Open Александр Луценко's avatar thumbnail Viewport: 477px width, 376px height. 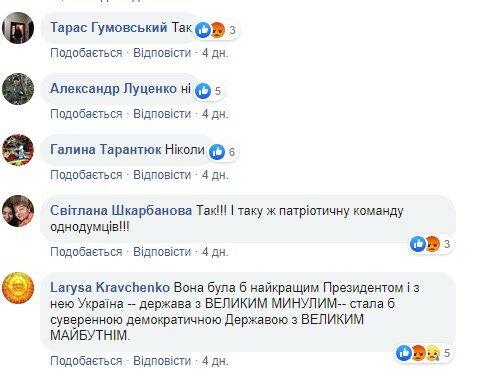pos(18,89)
